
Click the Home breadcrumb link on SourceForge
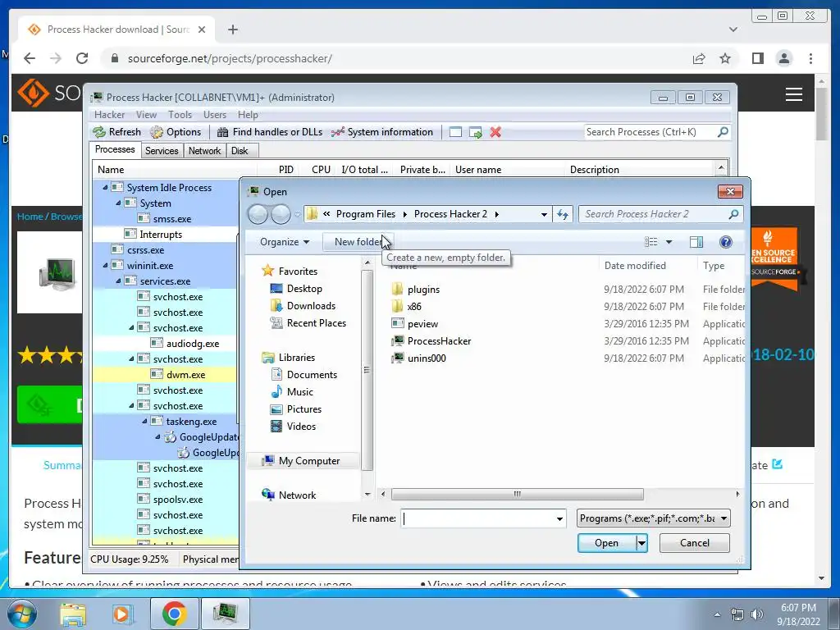coord(30,217)
